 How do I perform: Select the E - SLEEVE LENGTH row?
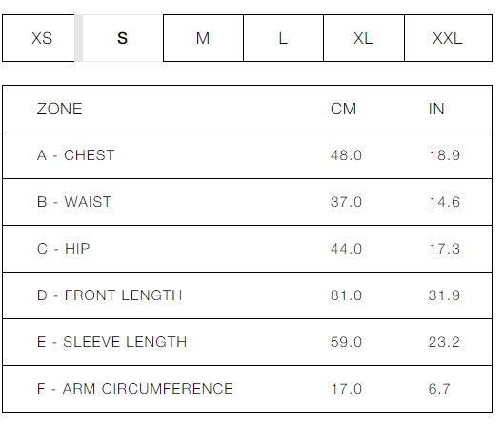(x=247, y=342)
